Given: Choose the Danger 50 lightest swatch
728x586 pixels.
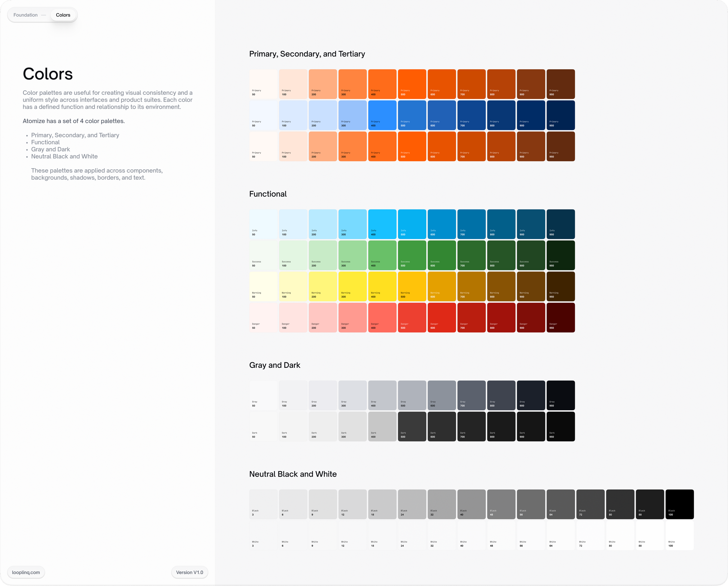Looking at the screenshot, I should (263, 317).
